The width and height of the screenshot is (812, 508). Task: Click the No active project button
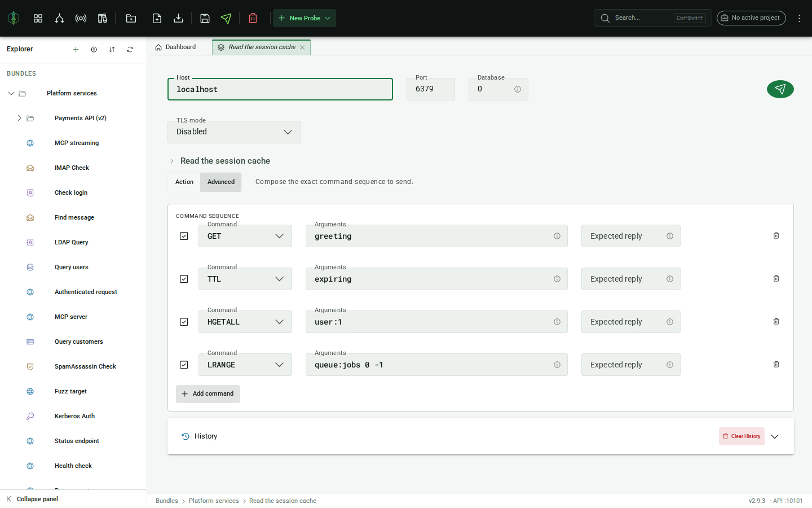click(751, 18)
